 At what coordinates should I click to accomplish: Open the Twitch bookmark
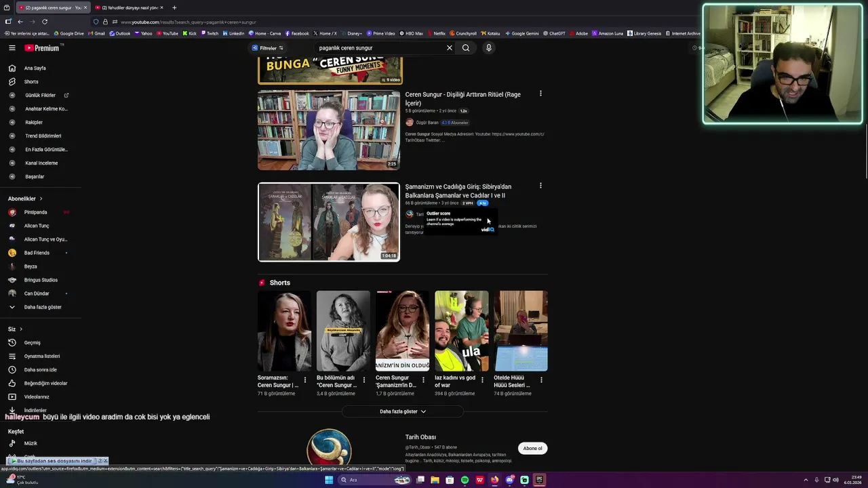[210, 33]
